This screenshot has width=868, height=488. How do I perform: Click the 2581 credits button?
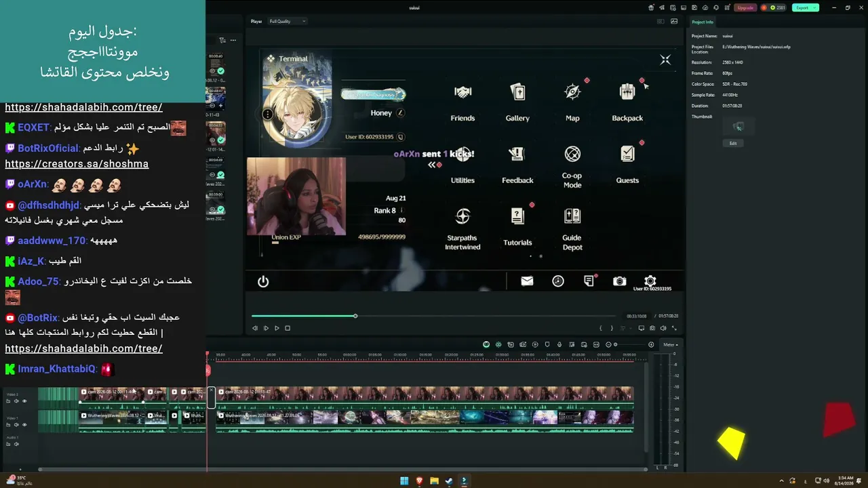pyautogui.click(x=773, y=7)
